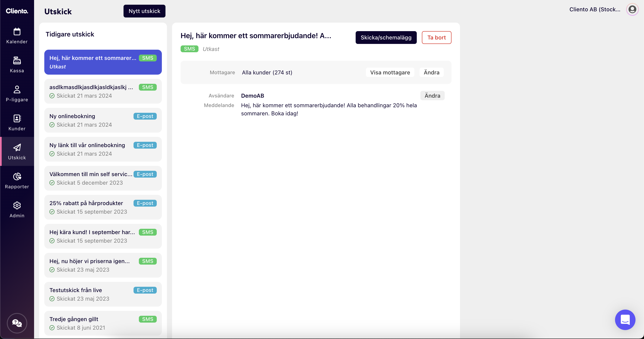
Task: Click the message text about sommarerbjudande
Action: pos(329,109)
